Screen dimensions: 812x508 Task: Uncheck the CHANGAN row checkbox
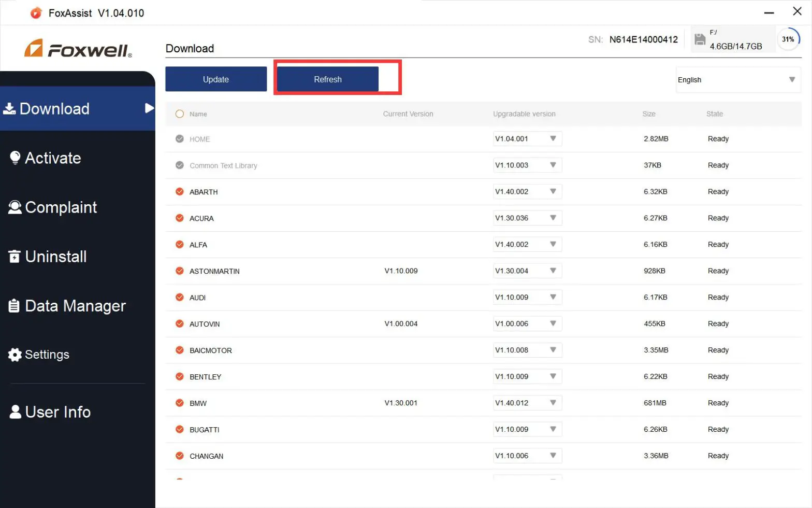coord(180,456)
